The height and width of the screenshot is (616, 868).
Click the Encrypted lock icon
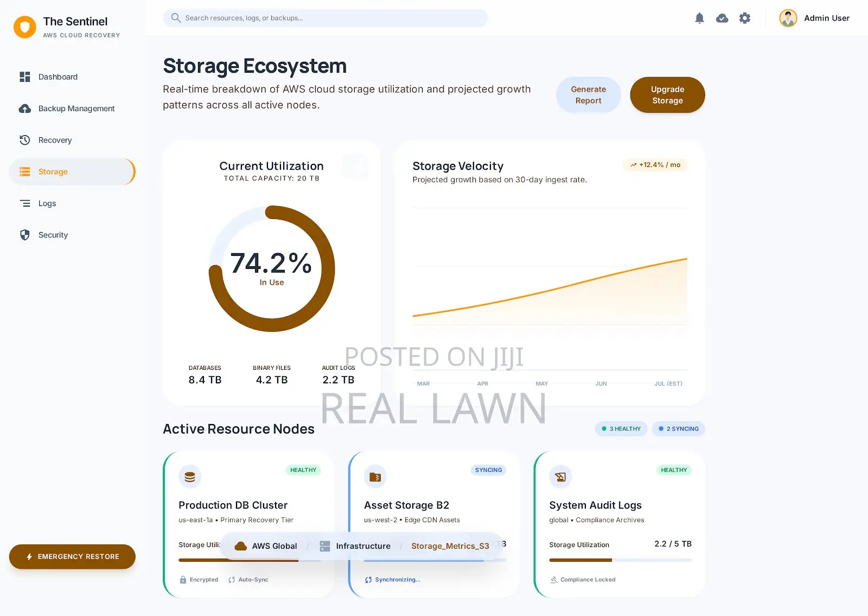pyautogui.click(x=183, y=580)
